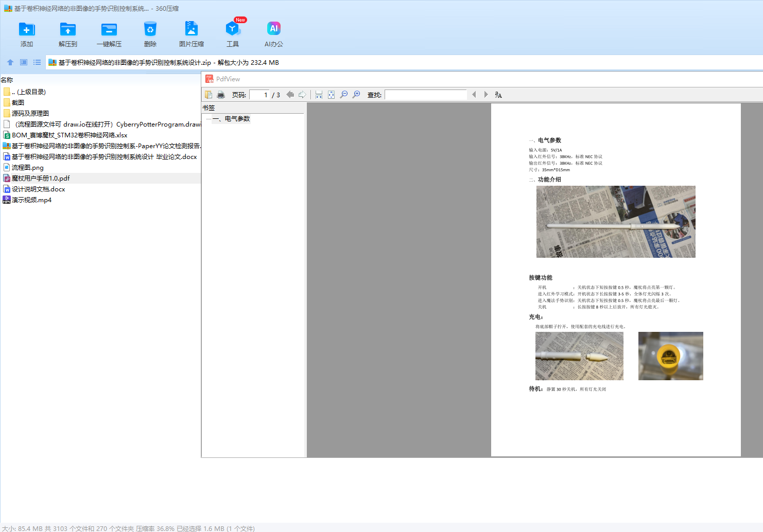Screen dimensions: 763x532
Task: Select the PaperYY论文检测报告 archive file
Action: (x=100, y=146)
